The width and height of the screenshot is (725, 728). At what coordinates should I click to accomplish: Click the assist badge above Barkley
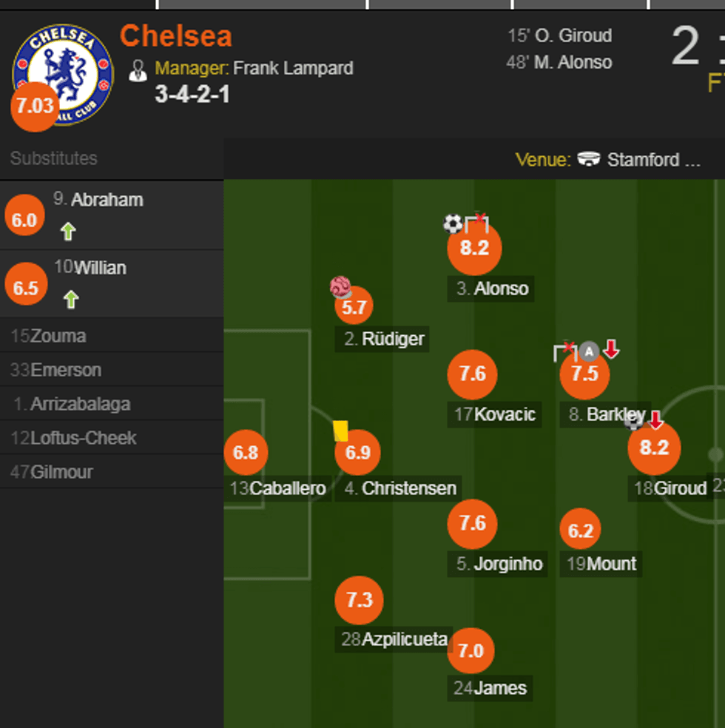[588, 351]
